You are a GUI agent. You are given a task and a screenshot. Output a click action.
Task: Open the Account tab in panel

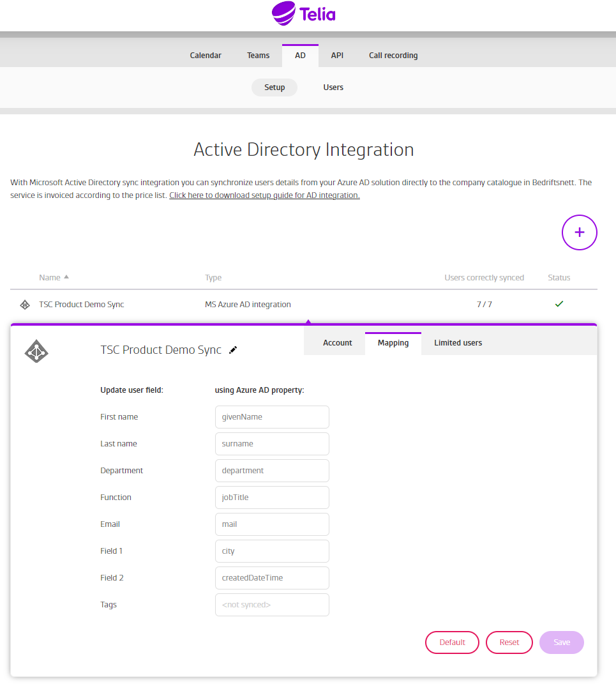337,343
